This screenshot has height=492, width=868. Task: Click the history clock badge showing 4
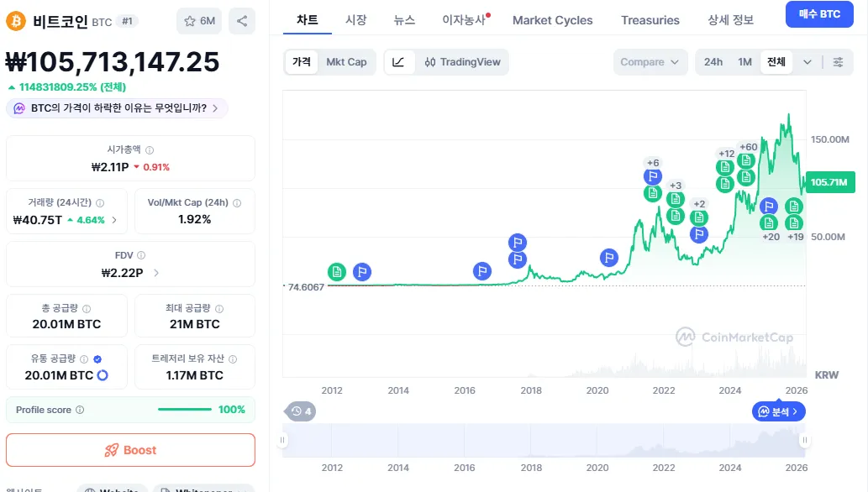(301, 411)
